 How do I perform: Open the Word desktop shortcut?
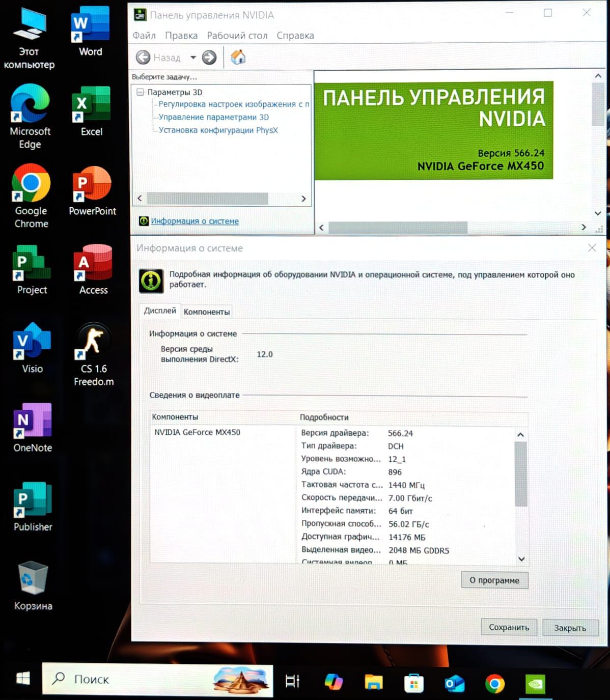pyautogui.click(x=91, y=32)
